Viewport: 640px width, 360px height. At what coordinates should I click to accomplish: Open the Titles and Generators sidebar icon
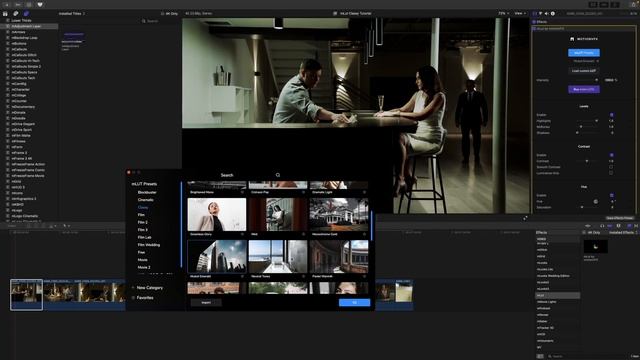pos(26,13)
